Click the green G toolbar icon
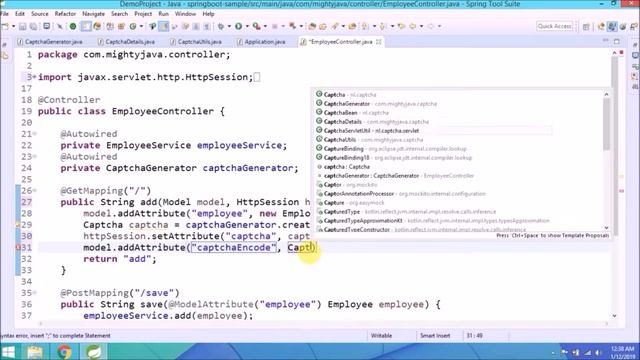Image resolution: width=640 pixels, height=360 pixels. (x=133, y=26)
